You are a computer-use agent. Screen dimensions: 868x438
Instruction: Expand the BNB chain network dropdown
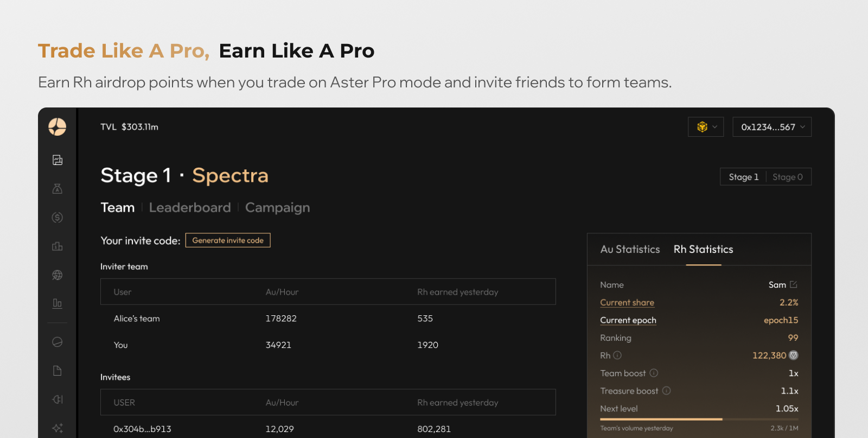(x=706, y=127)
